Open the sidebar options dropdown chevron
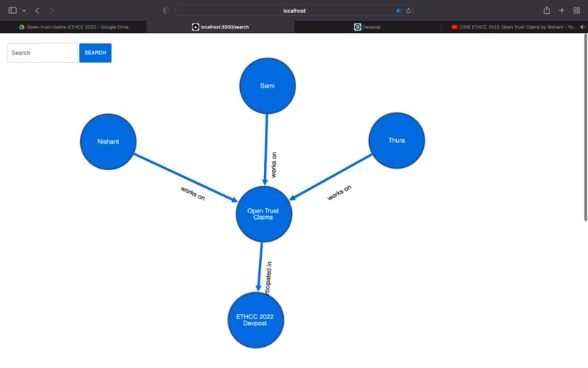588x368 pixels. 24,11
